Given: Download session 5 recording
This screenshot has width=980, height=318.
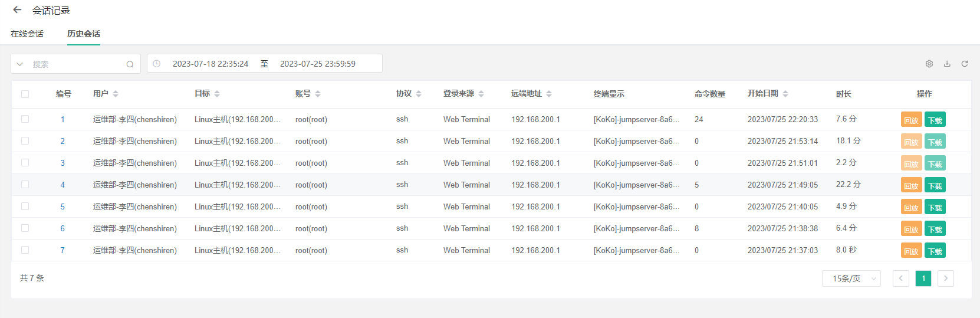Looking at the screenshot, I should point(935,207).
